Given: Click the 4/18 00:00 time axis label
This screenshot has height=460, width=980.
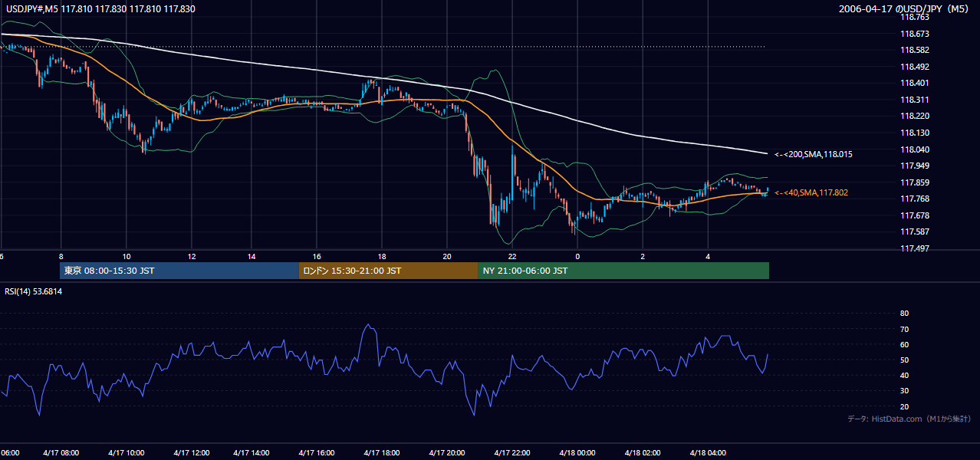Looking at the screenshot, I should (577, 452).
